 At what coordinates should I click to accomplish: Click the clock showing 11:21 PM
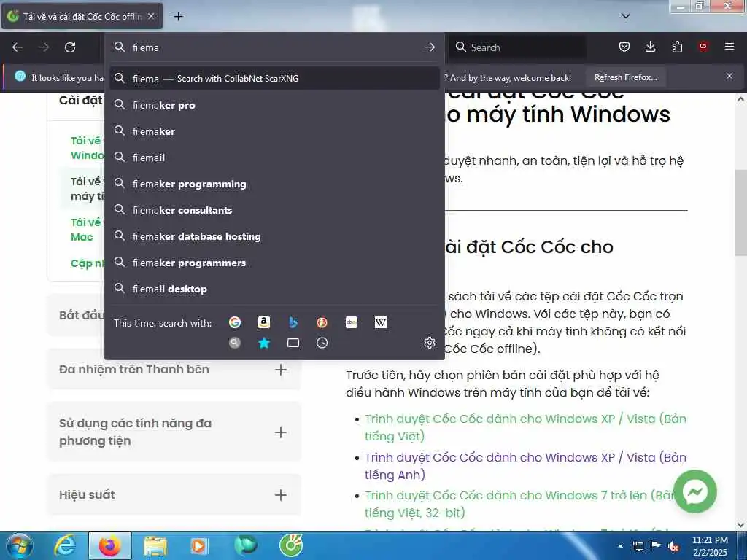pyautogui.click(x=710, y=540)
